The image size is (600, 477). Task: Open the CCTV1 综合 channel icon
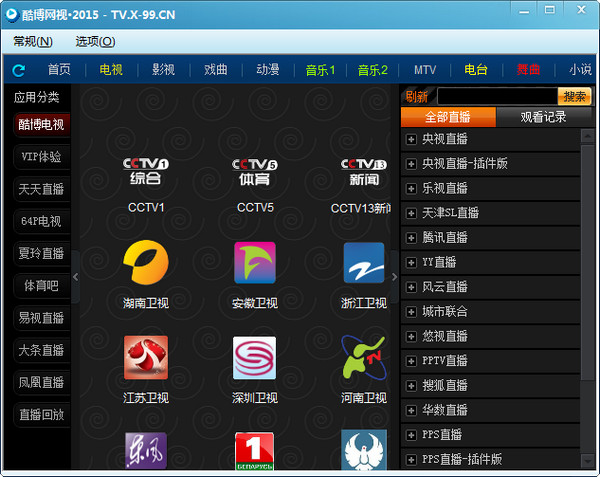coord(145,171)
